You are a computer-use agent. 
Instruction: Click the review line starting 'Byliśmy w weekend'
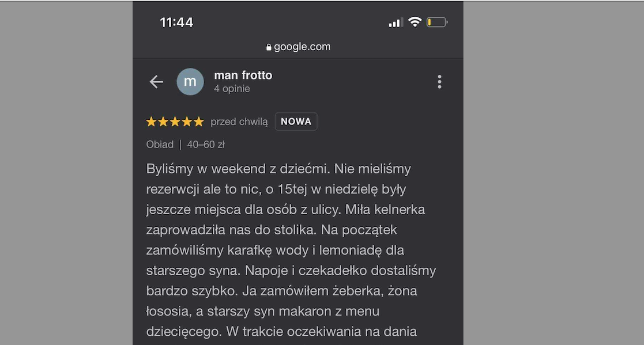[x=278, y=169]
